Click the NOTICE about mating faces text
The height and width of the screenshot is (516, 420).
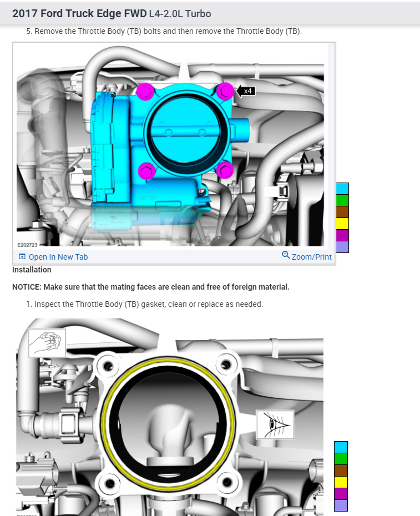click(151, 287)
